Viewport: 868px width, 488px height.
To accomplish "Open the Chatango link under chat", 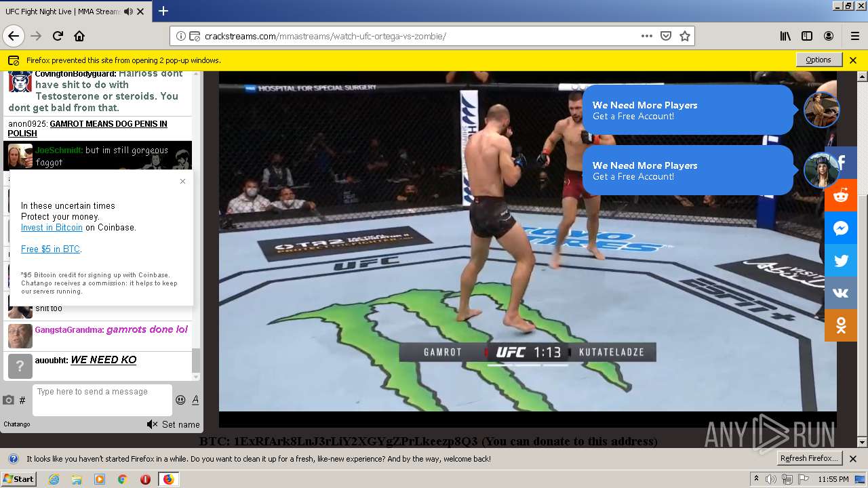I will pyautogui.click(x=17, y=424).
